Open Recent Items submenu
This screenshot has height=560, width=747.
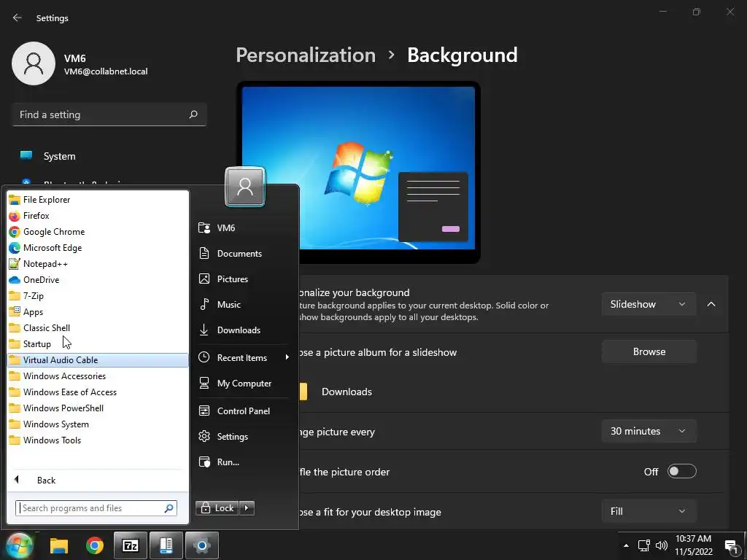243,357
